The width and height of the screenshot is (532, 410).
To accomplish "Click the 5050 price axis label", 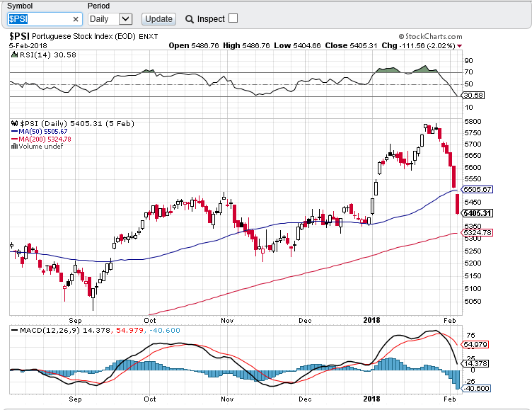I will pos(473,301).
